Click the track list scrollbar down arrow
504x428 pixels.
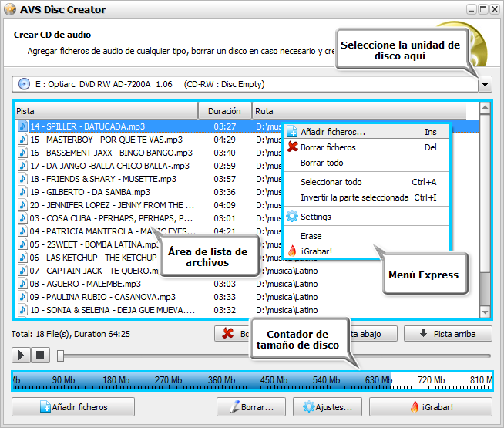pos(485,312)
